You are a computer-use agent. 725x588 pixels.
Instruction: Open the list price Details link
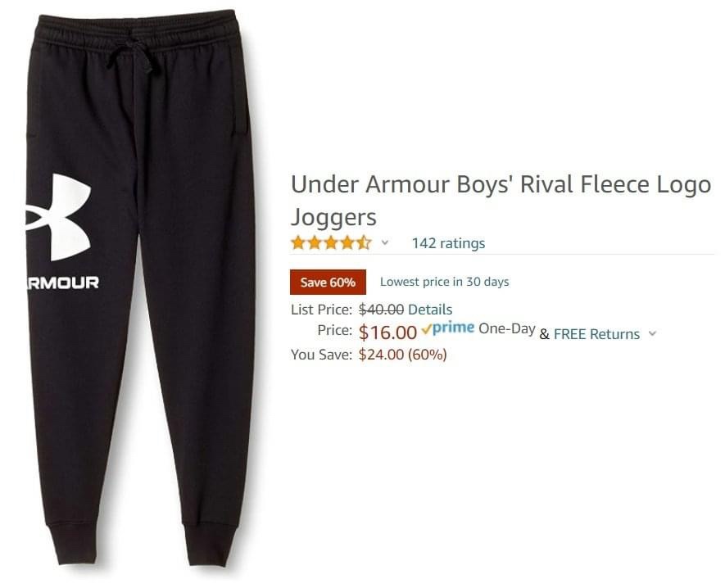pyautogui.click(x=430, y=310)
